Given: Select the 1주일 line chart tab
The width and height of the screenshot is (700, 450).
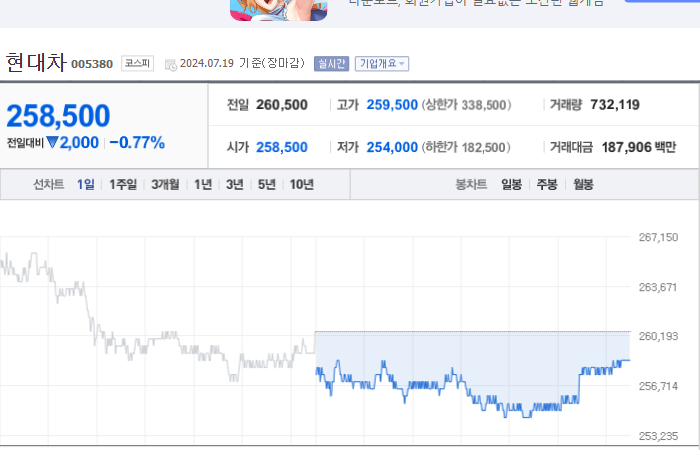Looking at the screenshot, I should coord(123,184).
